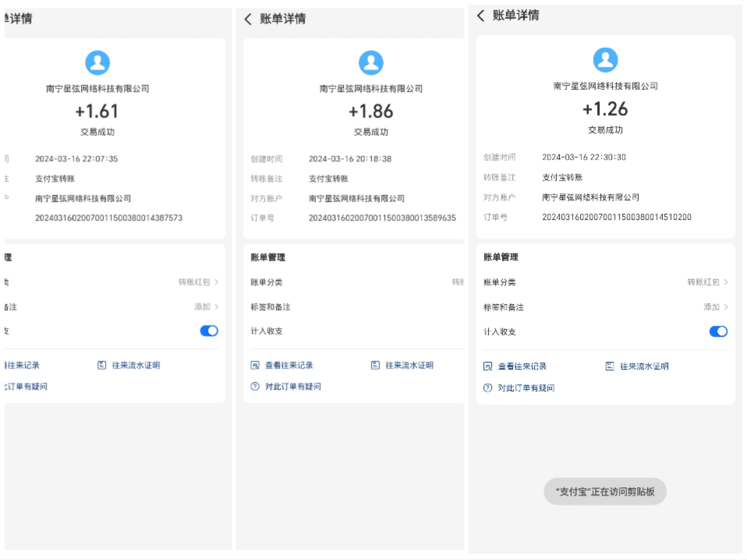Go back from the +1.86 bill details screen
The height and width of the screenshot is (560, 747).
[x=248, y=19]
